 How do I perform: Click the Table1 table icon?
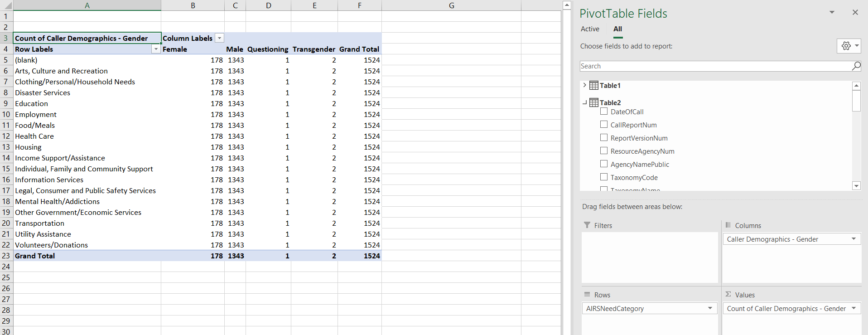(x=593, y=85)
